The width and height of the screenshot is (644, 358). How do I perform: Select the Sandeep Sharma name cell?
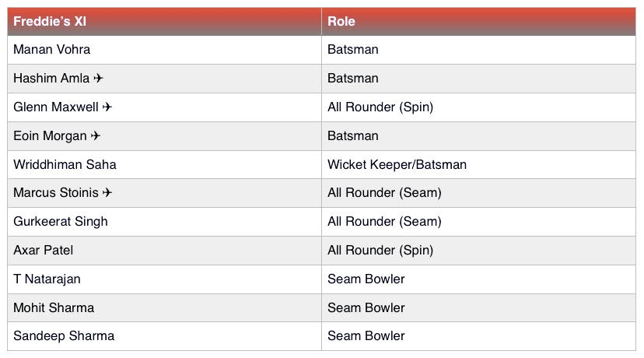click(x=164, y=336)
